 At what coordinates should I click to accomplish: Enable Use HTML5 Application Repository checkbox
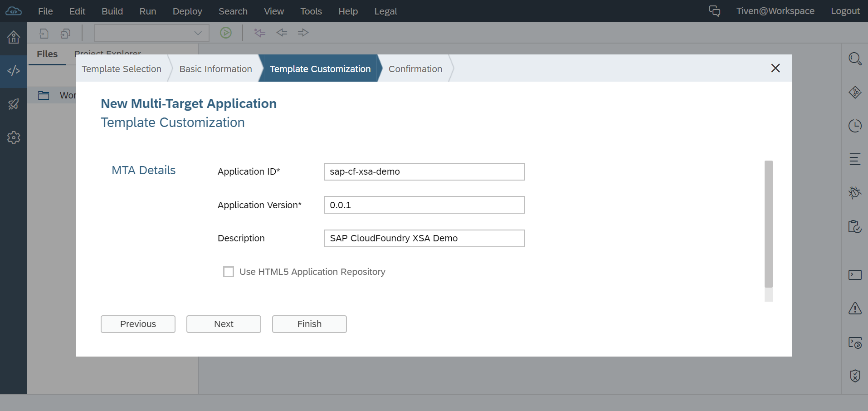pyautogui.click(x=229, y=272)
